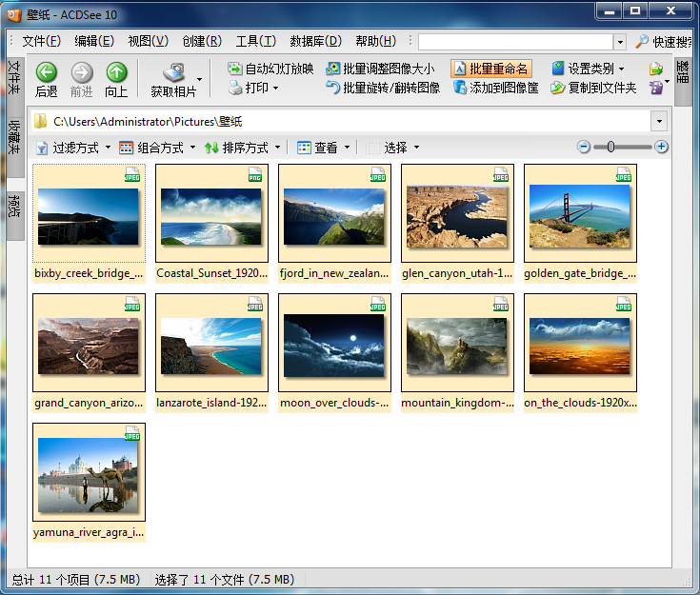Open the address path dropdown

659,122
